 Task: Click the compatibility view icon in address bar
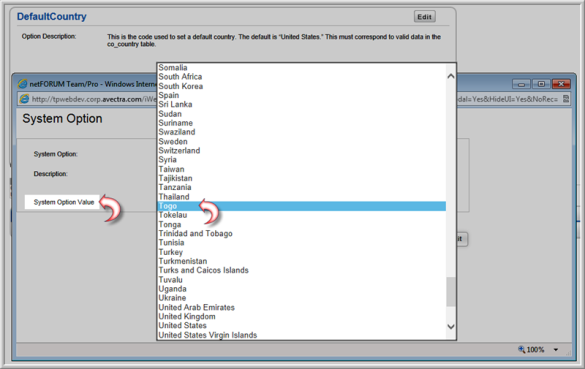click(x=566, y=99)
